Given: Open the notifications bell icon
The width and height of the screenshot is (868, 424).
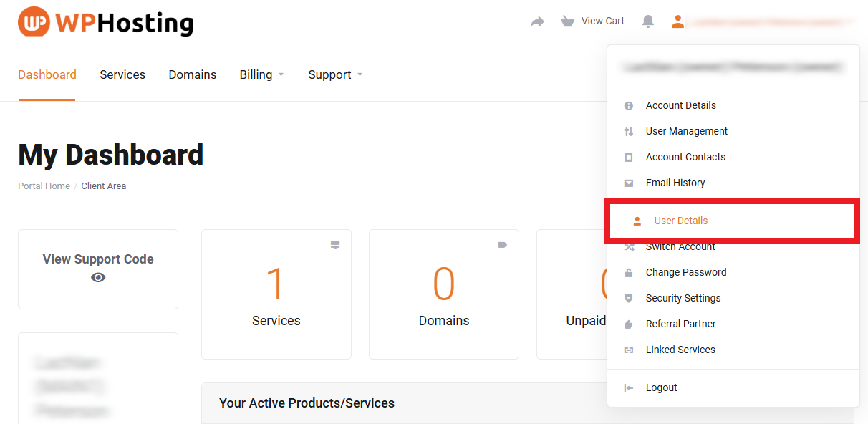Looking at the screenshot, I should [648, 21].
